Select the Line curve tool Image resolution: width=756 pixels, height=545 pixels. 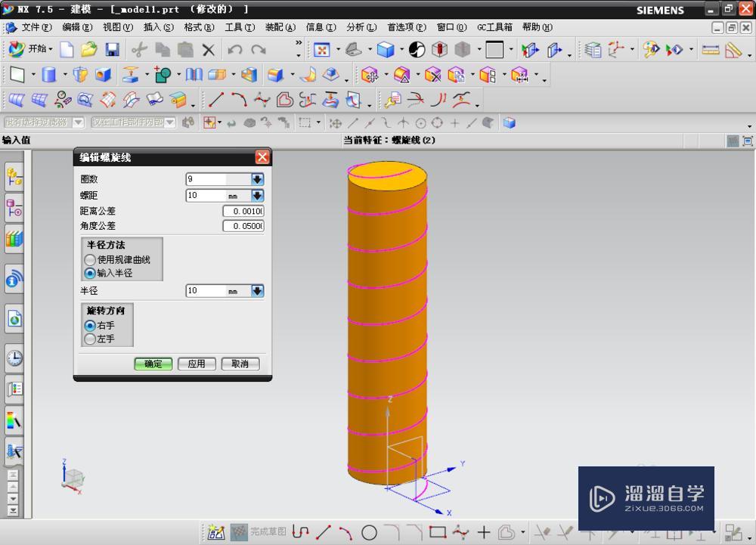[215, 100]
